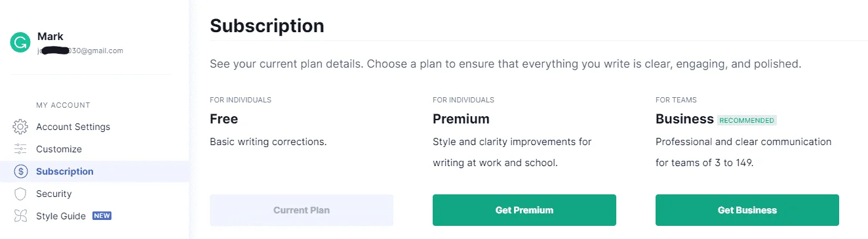Click the Get Premium button

click(x=524, y=210)
